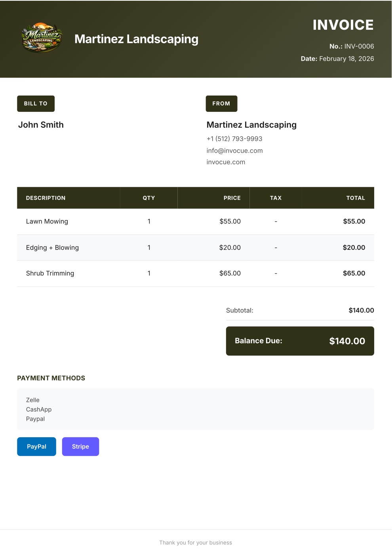The width and height of the screenshot is (392, 555).
Task: Click the TAX column header
Action: click(x=276, y=198)
